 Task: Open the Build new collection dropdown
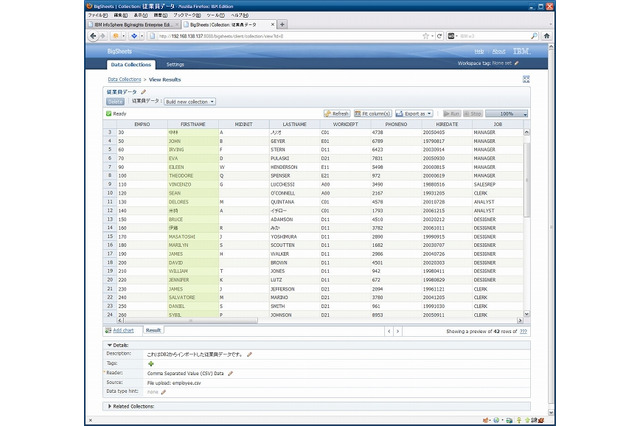[x=190, y=102]
